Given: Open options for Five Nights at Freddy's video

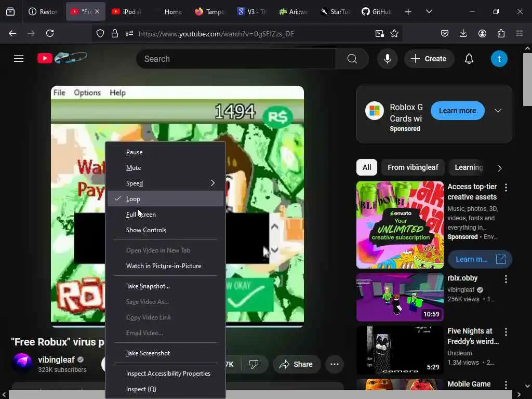Looking at the screenshot, I should point(506,332).
